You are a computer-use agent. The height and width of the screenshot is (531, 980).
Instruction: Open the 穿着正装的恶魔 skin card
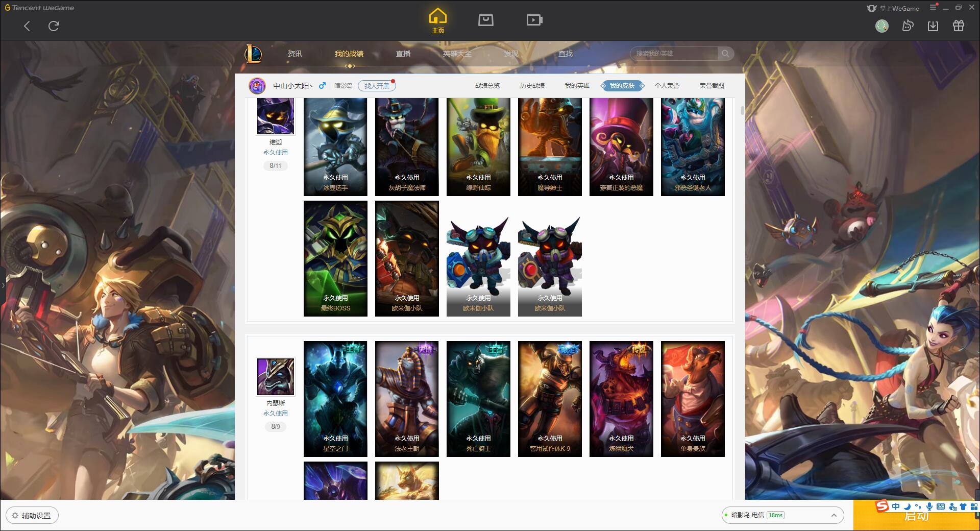coord(621,147)
